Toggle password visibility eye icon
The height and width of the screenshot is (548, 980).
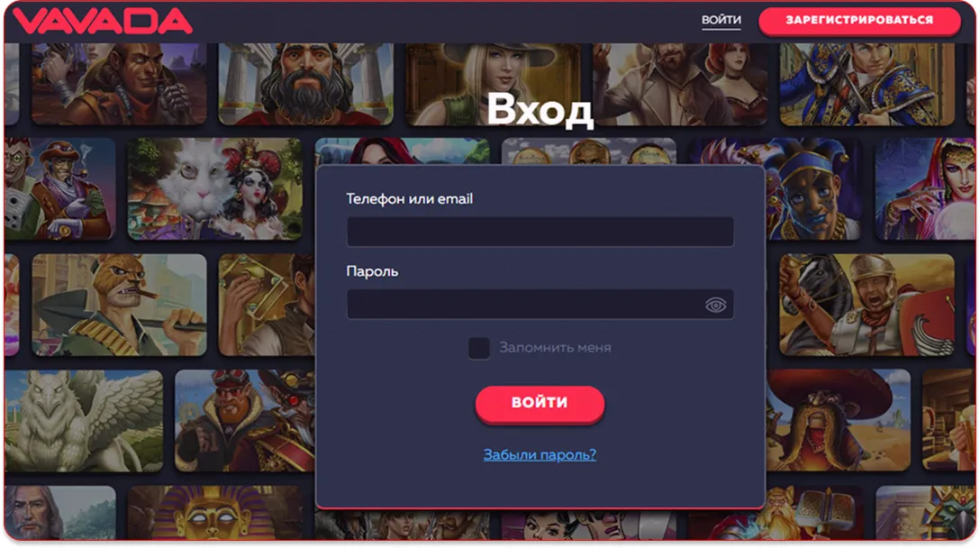coord(715,305)
